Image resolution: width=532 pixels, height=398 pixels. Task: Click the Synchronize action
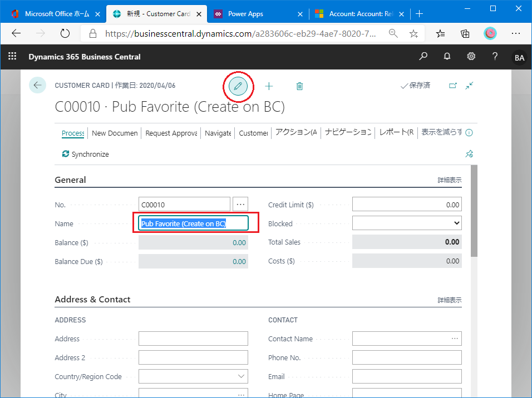pyautogui.click(x=86, y=154)
